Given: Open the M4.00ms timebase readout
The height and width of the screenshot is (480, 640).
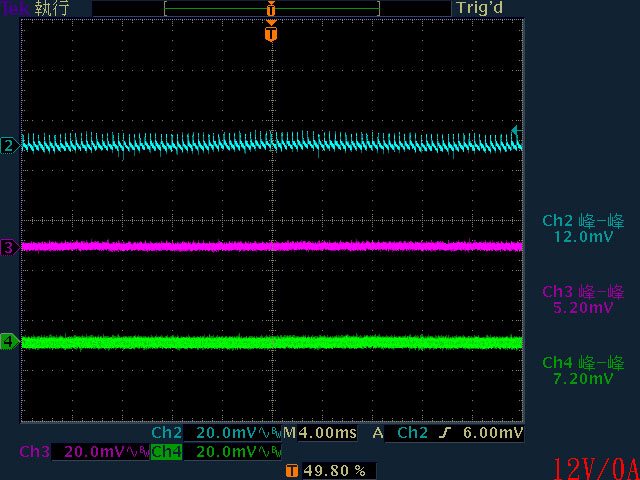Looking at the screenshot, I should click(x=320, y=433).
